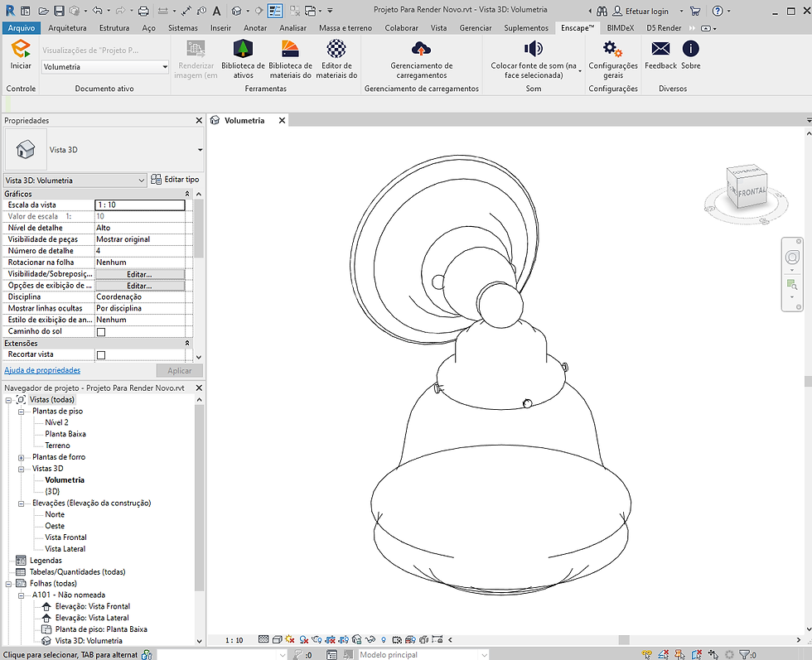
Task: Click Gerenciamento de carregamentos cloud icon
Action: tap(421, 49)
